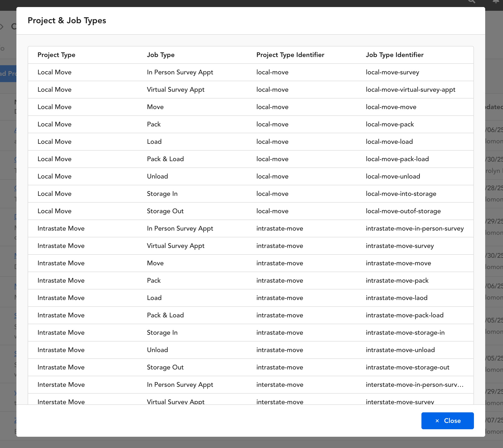Click the intrastate-move-laod identifier

coord(396,298)
